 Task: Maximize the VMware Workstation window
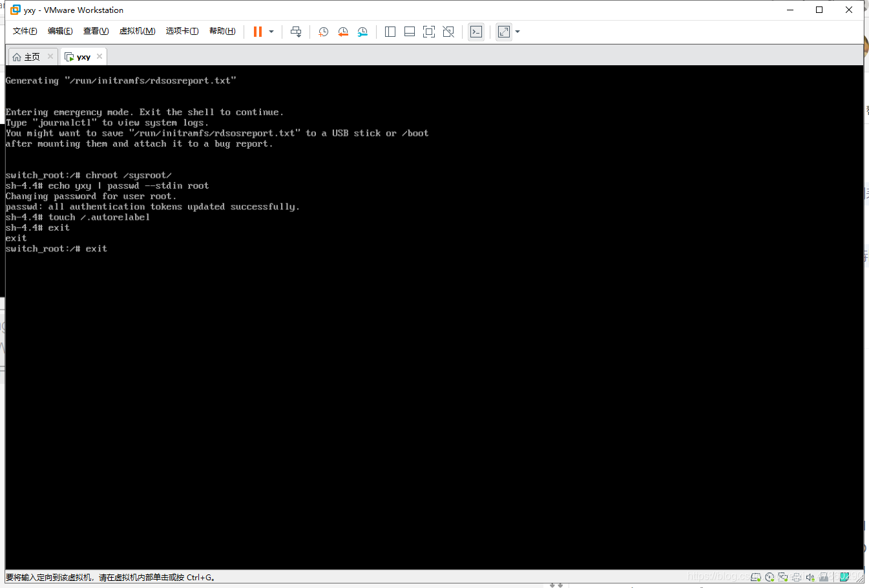click(819, 10)
